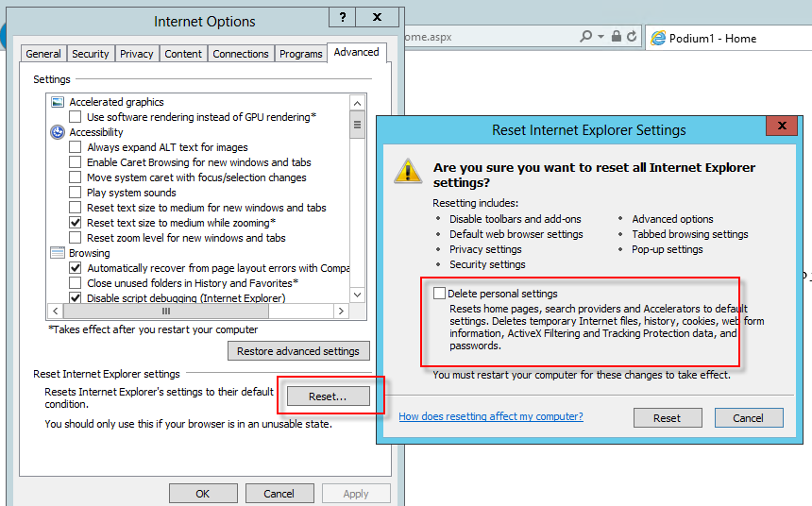This screenshot has height=506, width=812.
Task: Click the Internet Explorer icon on Podium1 tab
Action: tap(658, 38)
